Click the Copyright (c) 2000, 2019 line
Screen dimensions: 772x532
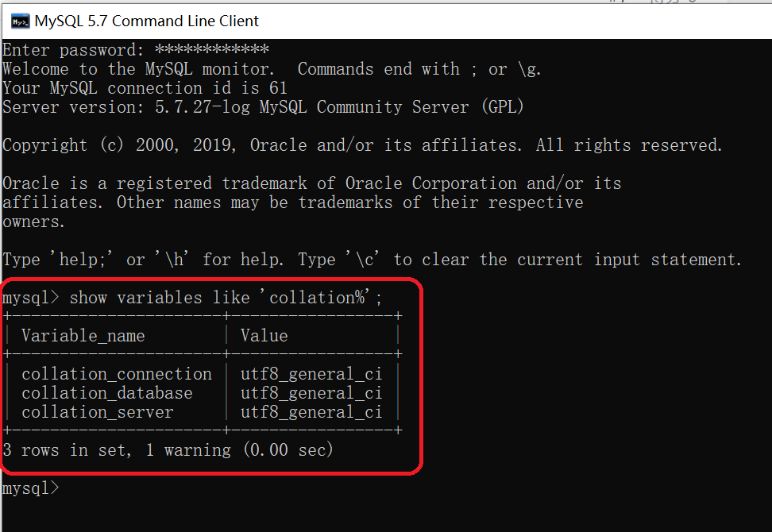[x=362, y=145]
